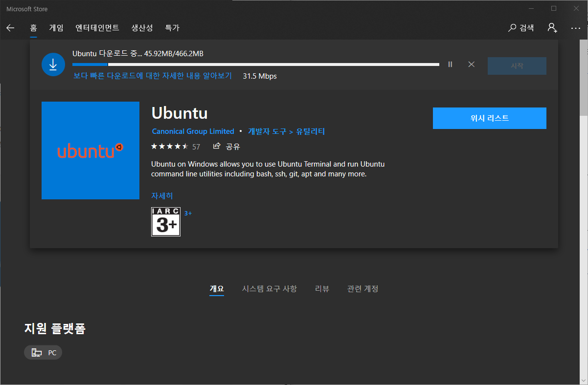Click the 3+ rating text link
588x385 pixels.
pyautogui.click(x=188, y=213)
